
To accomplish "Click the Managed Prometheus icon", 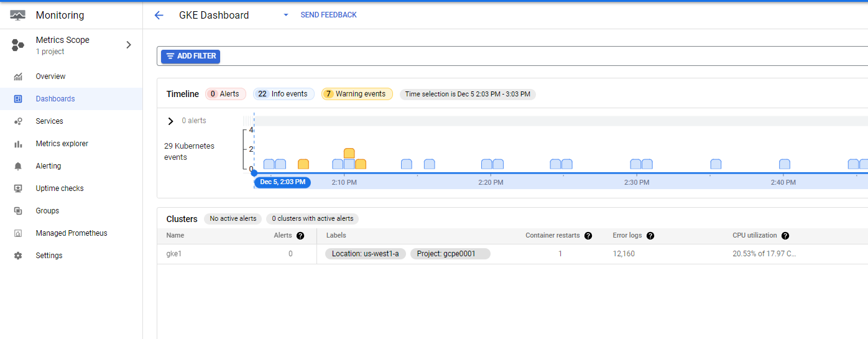I will click(x=18, y=233).
